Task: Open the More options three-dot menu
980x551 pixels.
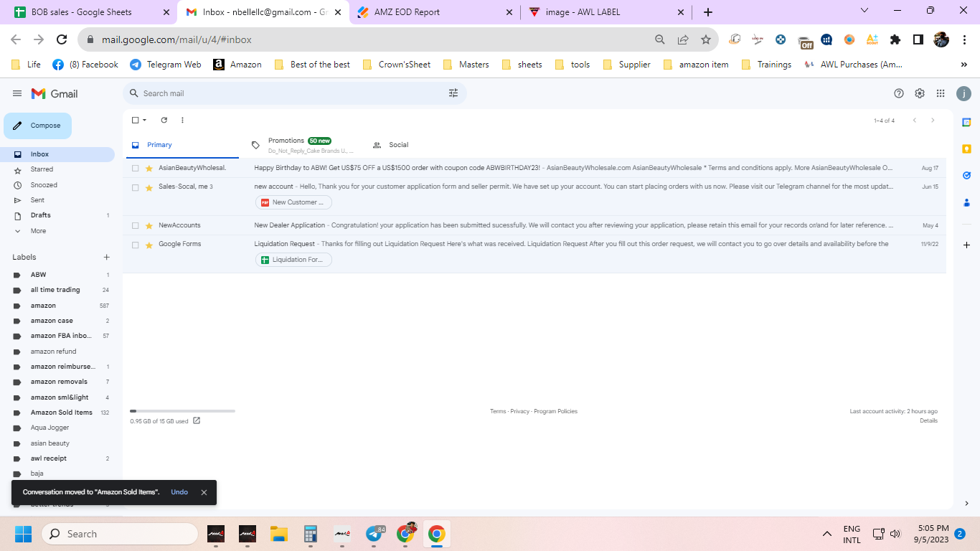Action: tap(182, 121)
